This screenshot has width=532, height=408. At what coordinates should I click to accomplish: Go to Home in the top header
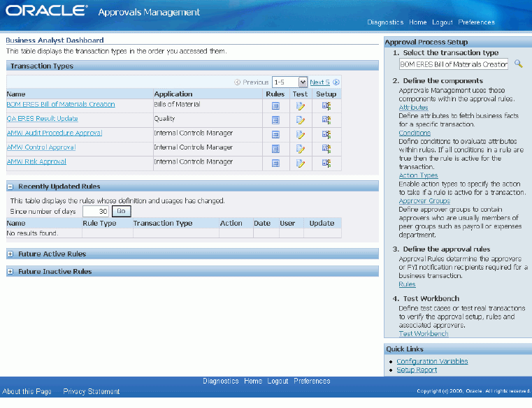[417, 22]
